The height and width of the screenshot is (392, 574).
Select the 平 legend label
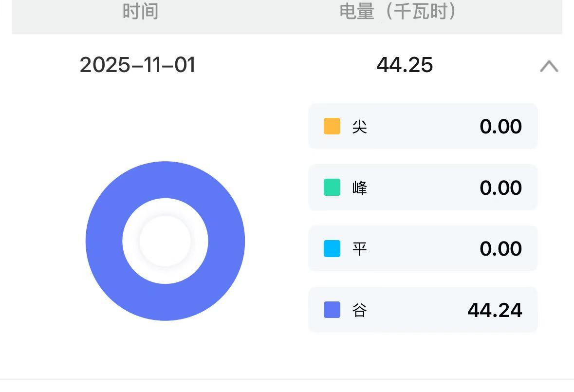coord(360,249)
